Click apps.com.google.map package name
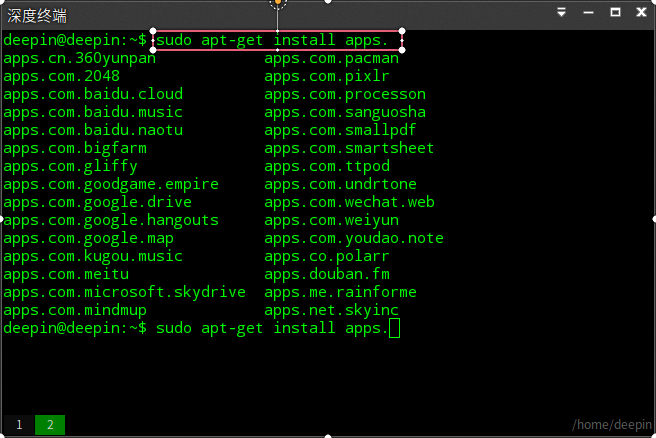The width and height of the screenshot is (656, 438). point(88,238)
